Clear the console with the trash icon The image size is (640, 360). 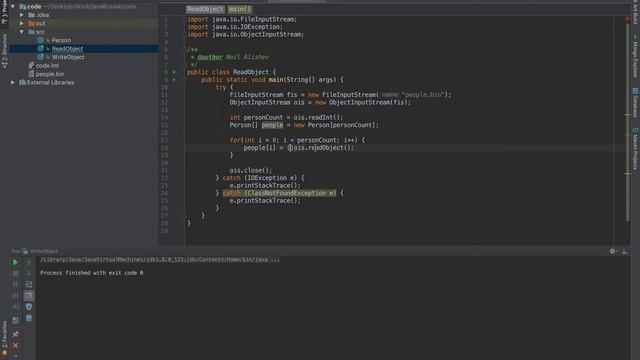click(29, 318)
